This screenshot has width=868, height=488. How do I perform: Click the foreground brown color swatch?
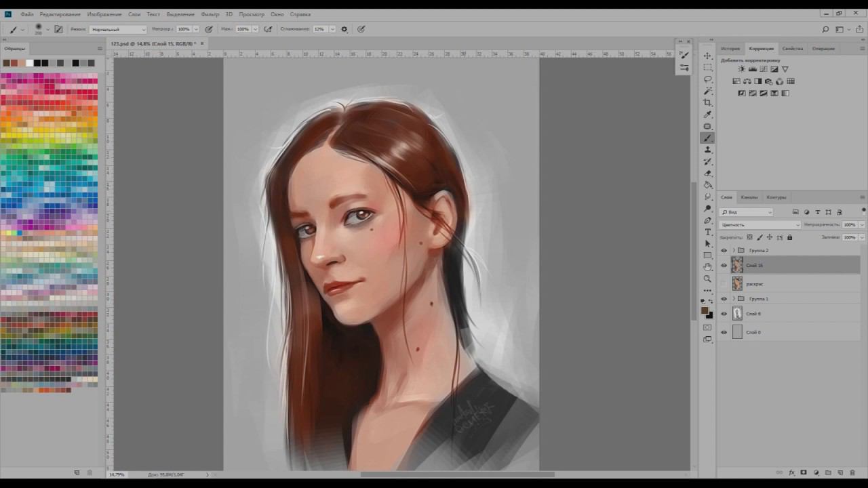pyautogui.click(x=705, y=310)
